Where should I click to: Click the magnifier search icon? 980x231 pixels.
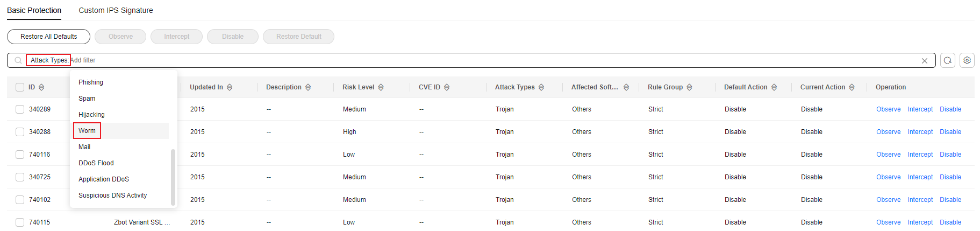(x=18, y=60)
